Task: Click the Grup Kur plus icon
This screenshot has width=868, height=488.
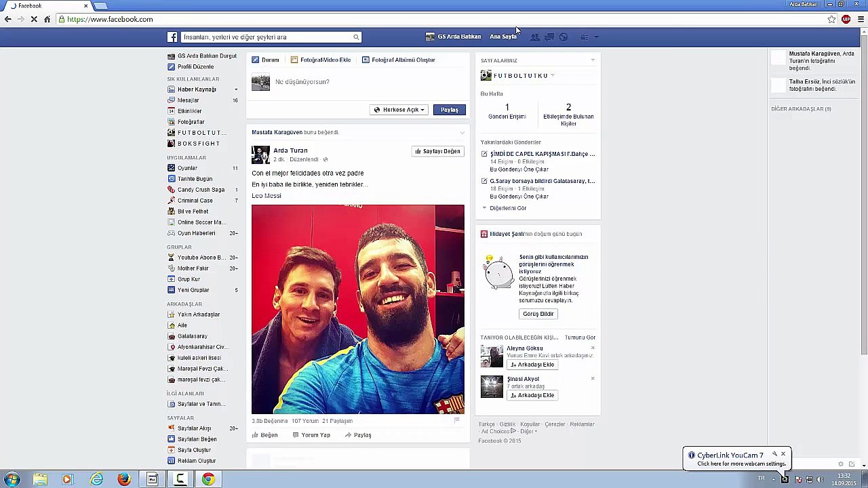Action: pyautogui.click(x=171, y=279)
